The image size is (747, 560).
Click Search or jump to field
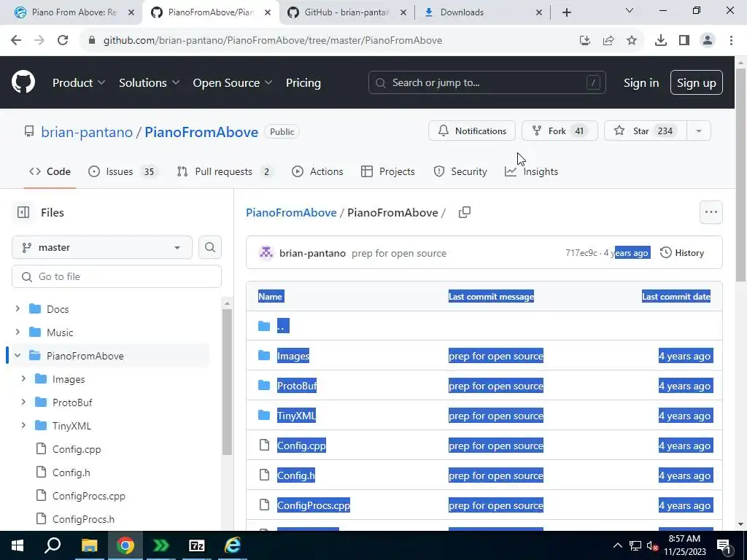[x=487, y=82]
